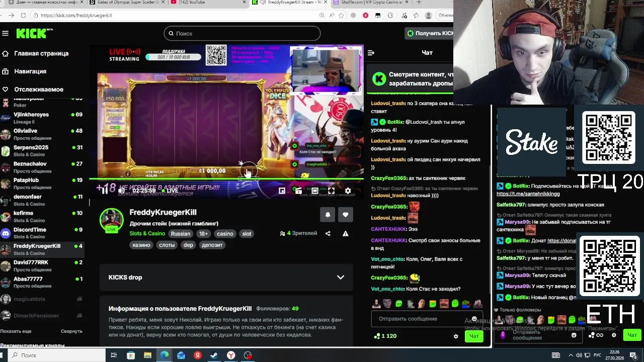644x362 pixels.
Task: Toggle theater mode in player
Action: (x=315, y=191)
